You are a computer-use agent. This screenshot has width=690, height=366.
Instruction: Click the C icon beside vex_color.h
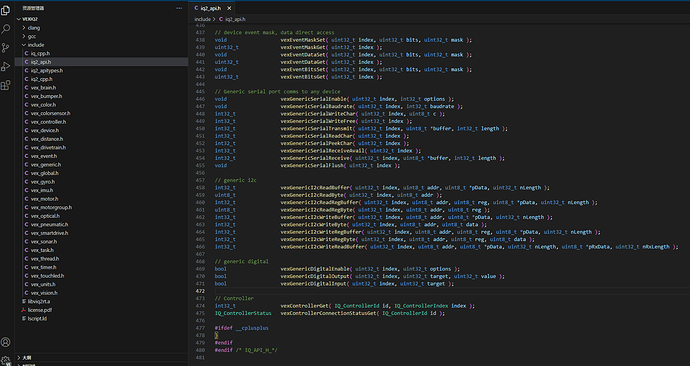(x=26, y=105)
